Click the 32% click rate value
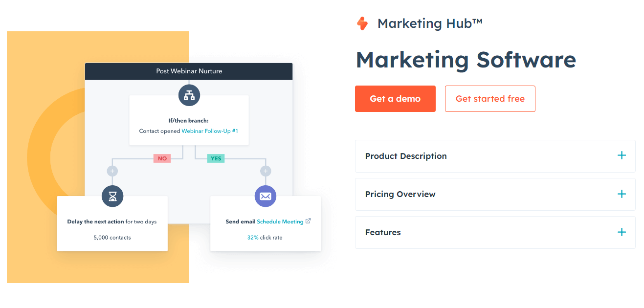 coord(253,238)
